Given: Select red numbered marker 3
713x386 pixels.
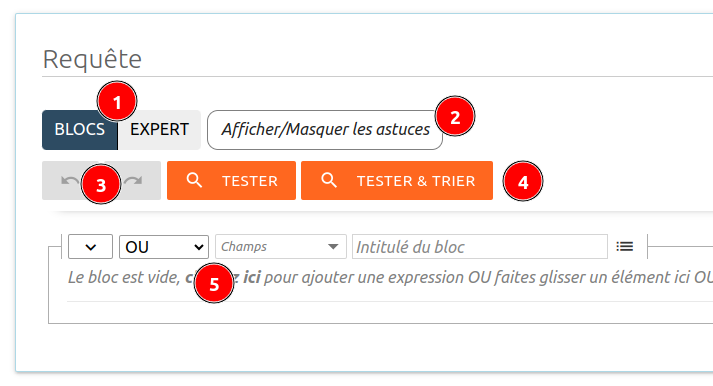Looking at the screenshot, I should click(x=101, y=184).
